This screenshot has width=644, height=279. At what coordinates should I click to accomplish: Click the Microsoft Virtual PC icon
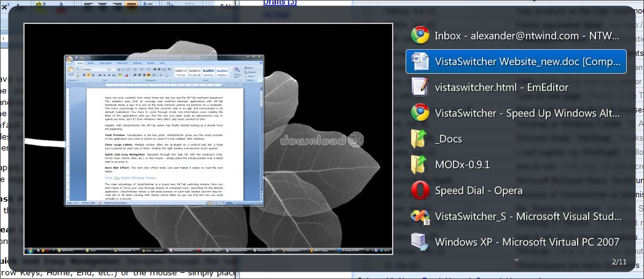pos(420,242)
